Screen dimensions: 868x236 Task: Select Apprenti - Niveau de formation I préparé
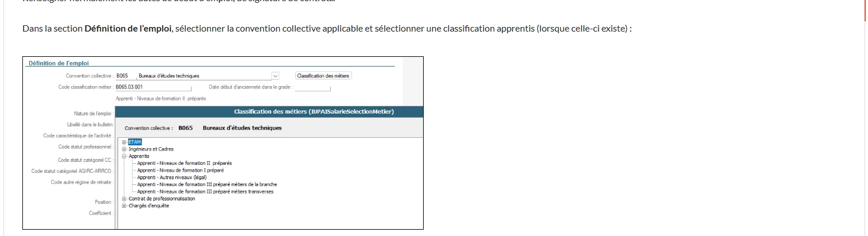[x=181, y=170]
